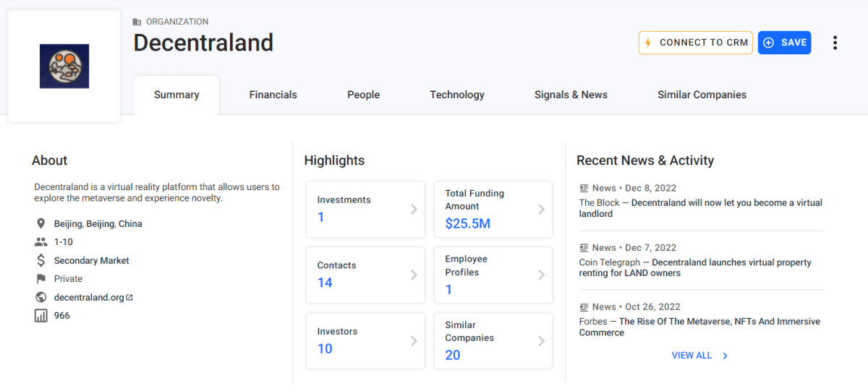The image size is (868, 386).
Task: Open the People tab
Action: point(363,95)
